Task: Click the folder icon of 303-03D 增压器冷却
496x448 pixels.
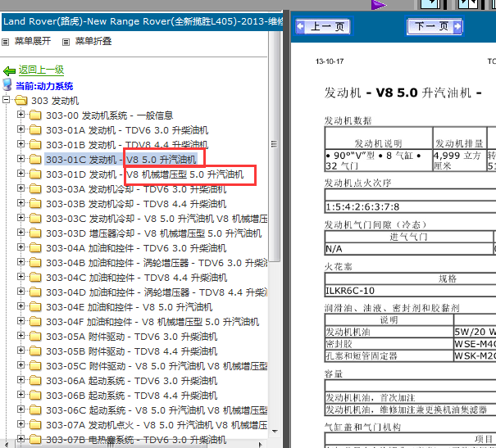Action: point(35,233)
